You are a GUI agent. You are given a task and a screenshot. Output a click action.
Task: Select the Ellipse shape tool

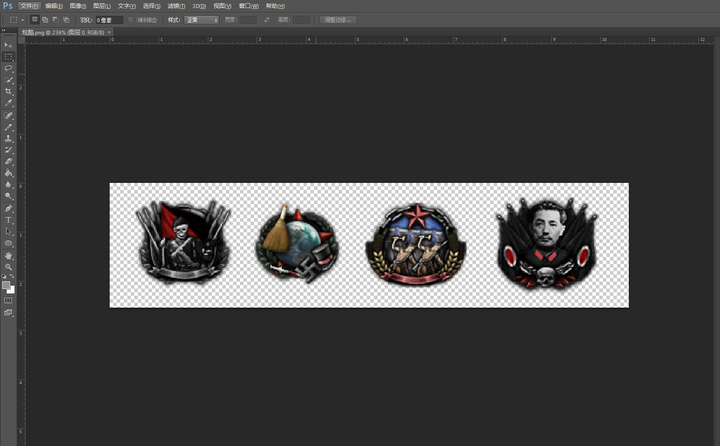click(x=8, y=243)
